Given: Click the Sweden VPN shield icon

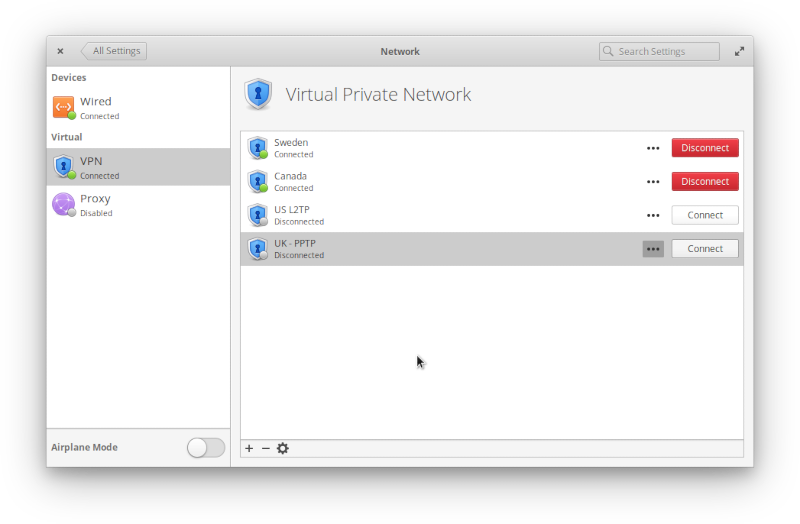Looking at the screenshot, I should [258, 148].
